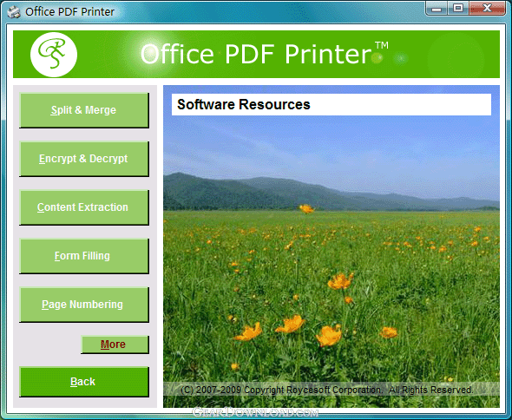The image size is (512, 420).
Task: Click the round RS Roycesoft logo
Action: click(x=54, y=55)
